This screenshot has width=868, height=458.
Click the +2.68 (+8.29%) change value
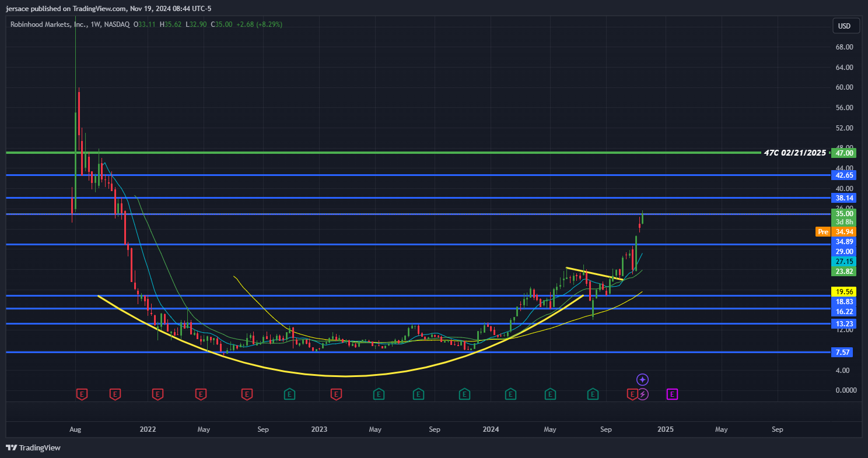click(259, 24)
